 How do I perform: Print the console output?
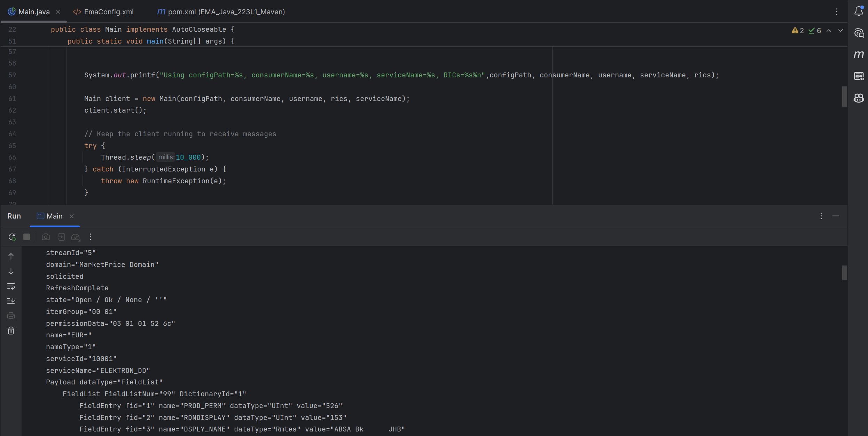tap(11, 316)
